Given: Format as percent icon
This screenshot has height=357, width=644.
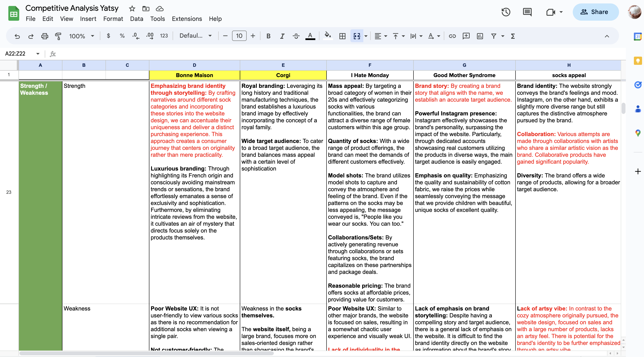Looking at the screenshot, I should point(122,36).
